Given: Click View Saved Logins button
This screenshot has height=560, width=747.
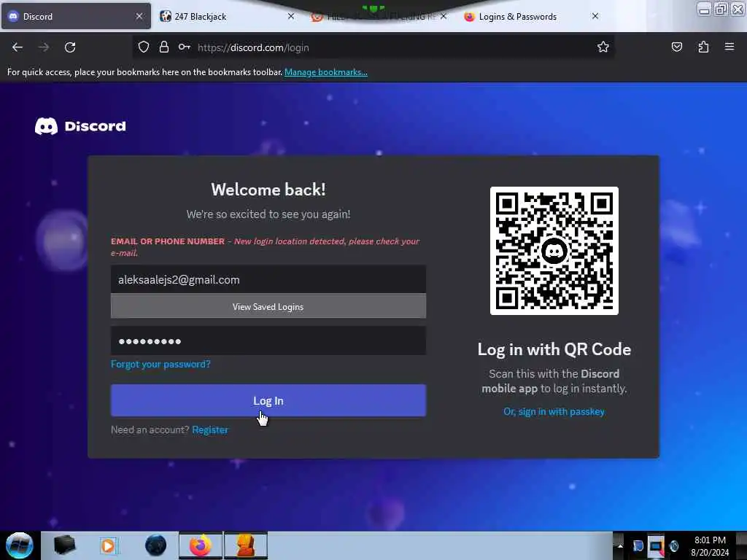Looking at the screenshot, I should coord(268,307).
